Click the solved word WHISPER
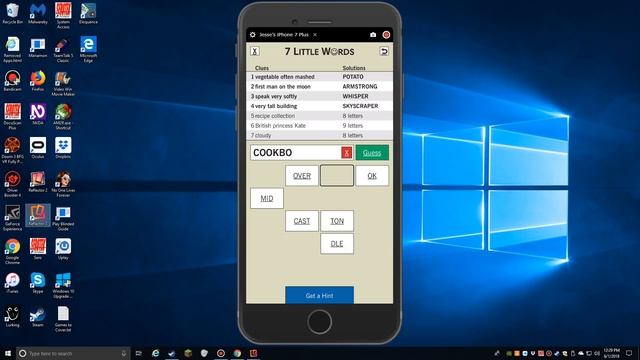Image resolution: width=640 pixels, height=360 pixels. click(355, 96)
